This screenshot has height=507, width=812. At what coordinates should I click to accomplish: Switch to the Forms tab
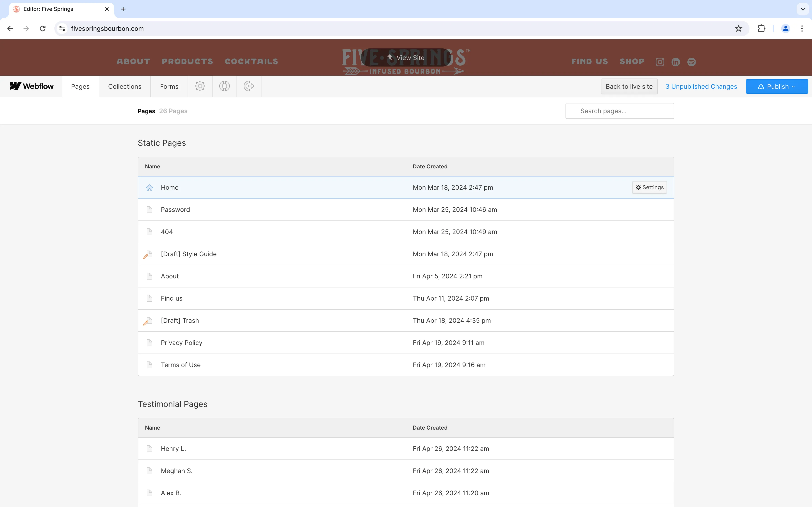point(169,86)
